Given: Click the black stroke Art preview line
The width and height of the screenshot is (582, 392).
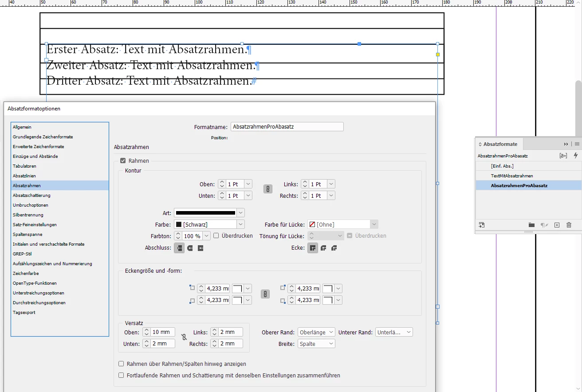Looking at the screenshot, I should (x=206, y=213).
